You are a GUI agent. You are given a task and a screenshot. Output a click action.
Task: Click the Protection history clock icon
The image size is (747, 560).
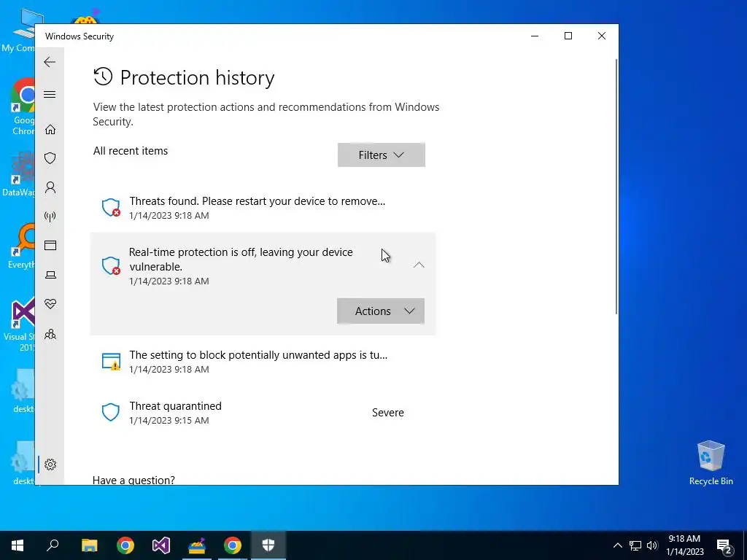[103, 77]
